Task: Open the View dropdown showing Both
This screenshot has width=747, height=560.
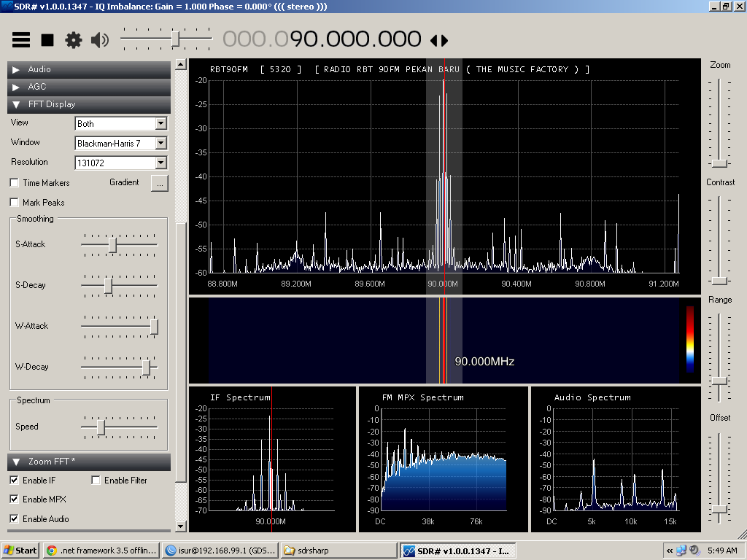Action: [120, 123]
